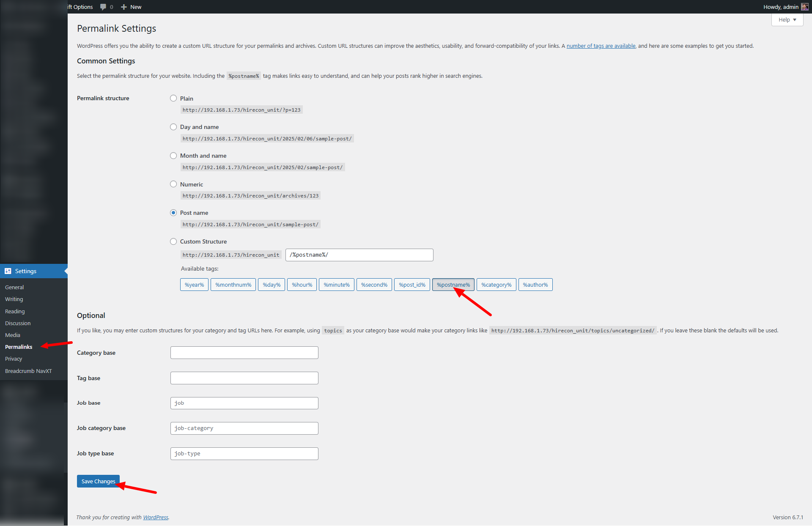
Task: Open Breadcrumb NavXT settings
Action: [x=28, y=371]
